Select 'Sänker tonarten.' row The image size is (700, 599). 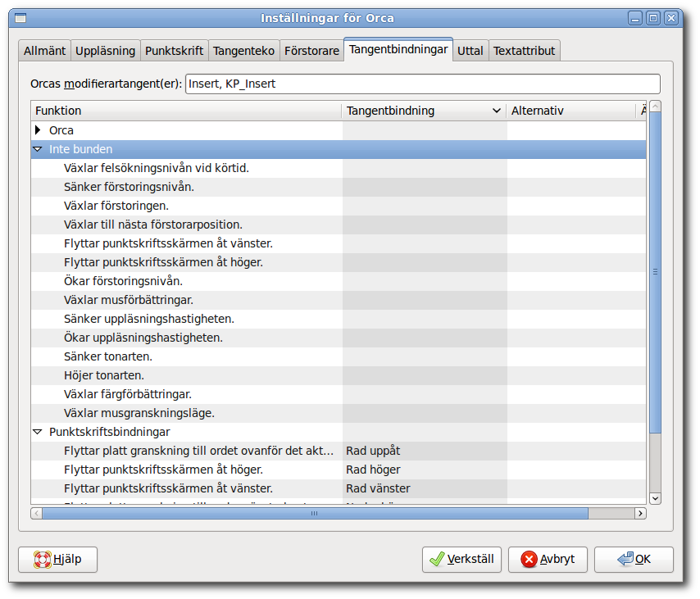click(x=339, y=356)
